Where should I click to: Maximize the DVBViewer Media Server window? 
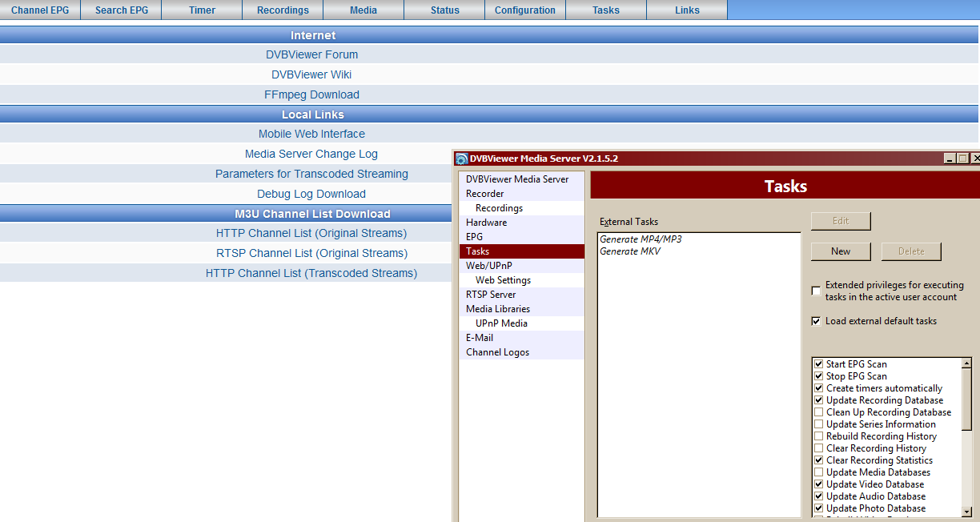click(x=962, y=159)
